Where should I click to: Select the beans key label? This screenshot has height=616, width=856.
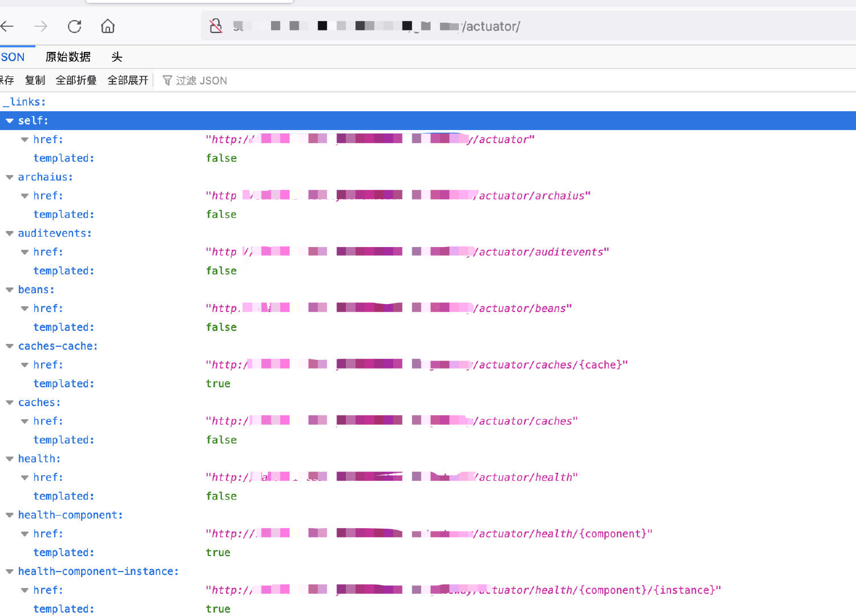pos(37,290)
